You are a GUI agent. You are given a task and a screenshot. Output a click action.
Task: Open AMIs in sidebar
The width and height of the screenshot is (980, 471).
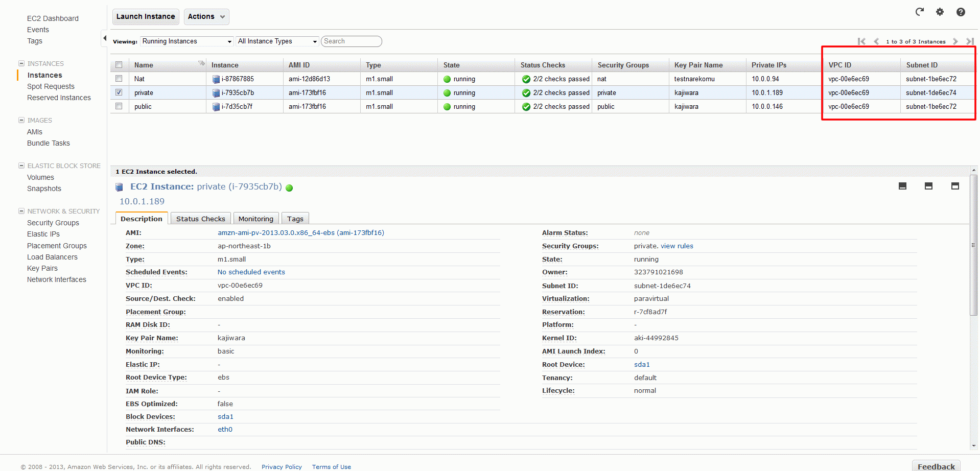(x=35, y=132)
